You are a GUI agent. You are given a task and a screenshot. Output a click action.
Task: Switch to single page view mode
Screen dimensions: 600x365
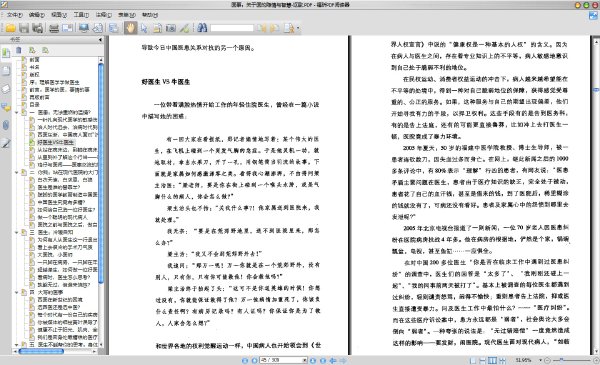(x=473, y=360)
